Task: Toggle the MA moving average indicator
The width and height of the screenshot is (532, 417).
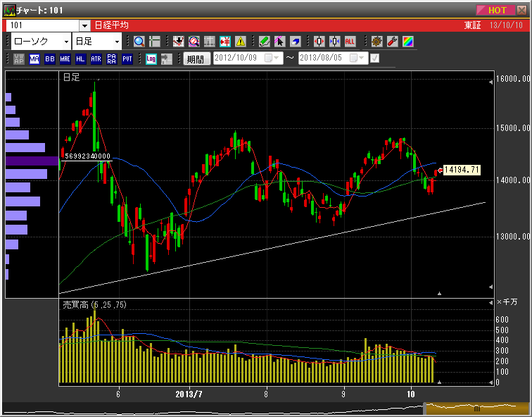Action: click(34, 59)
